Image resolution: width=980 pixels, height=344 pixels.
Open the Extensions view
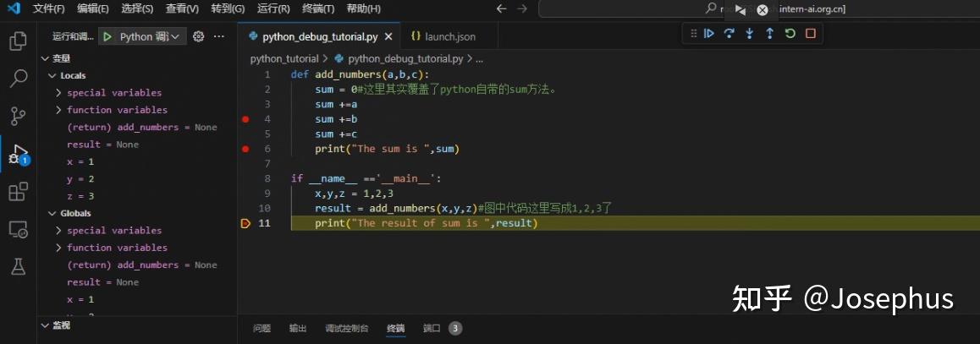18,191
